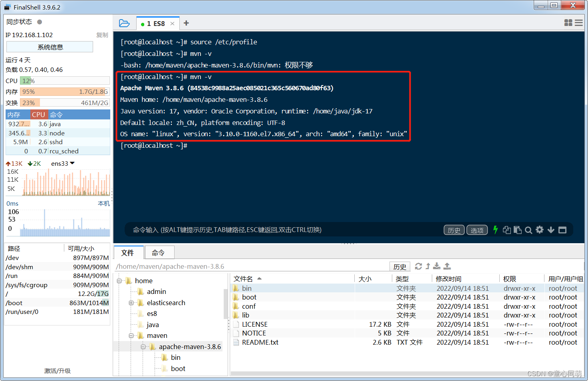Select the lib folder row
The height and width of the screenshot is (381, 588).
[x=407, y=315]
